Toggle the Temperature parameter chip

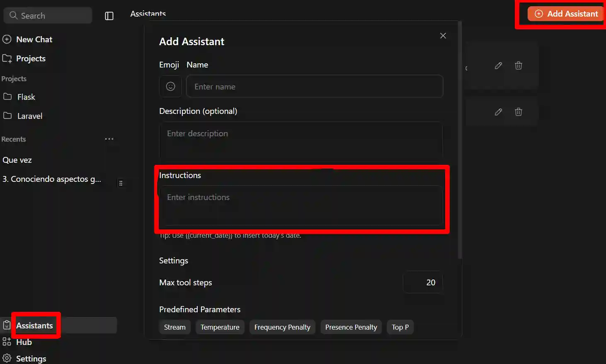(x=220, y=327)
